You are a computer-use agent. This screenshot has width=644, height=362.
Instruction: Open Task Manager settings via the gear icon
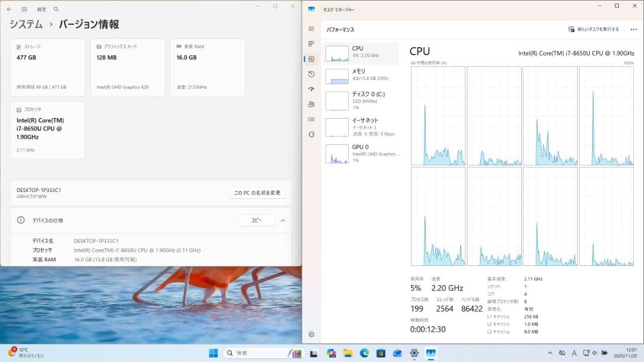(x=311, y=335)
